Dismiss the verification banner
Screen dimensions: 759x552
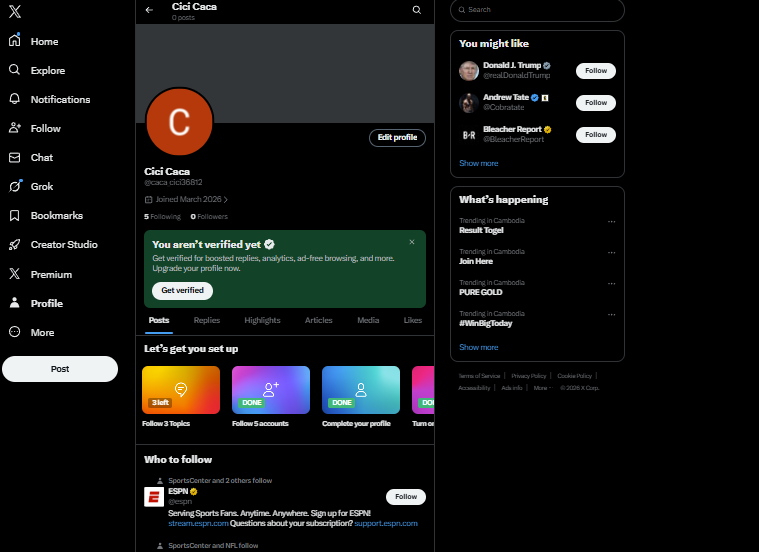tap(412, 242)
